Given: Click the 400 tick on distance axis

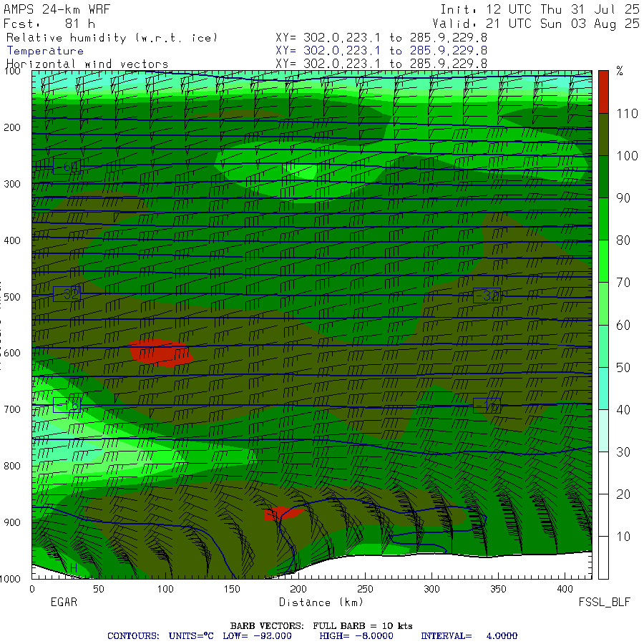Looking at the screenshot, I should coord(565,589).
